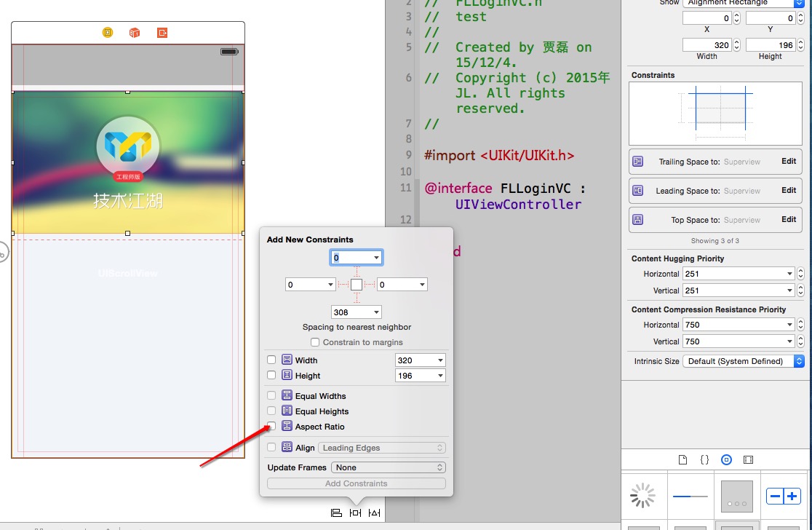Click the Align constraint icon in popup
This screenshot has width=812, height=530.
coord(287,447)
